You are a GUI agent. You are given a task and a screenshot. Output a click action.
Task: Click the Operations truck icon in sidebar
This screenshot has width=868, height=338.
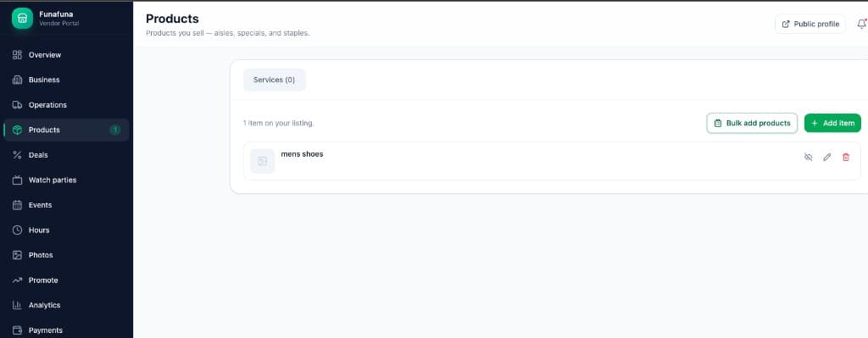click(x=17, y=105)
